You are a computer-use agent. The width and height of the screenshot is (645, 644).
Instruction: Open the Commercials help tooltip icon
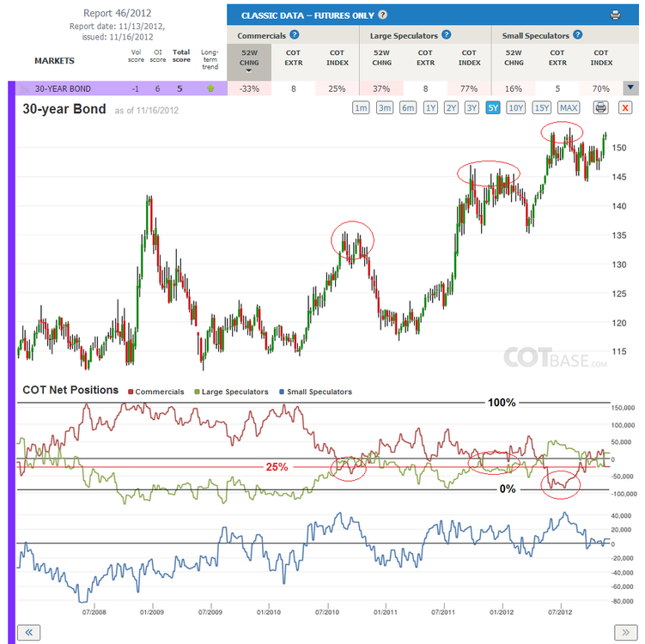pos(294,35)
